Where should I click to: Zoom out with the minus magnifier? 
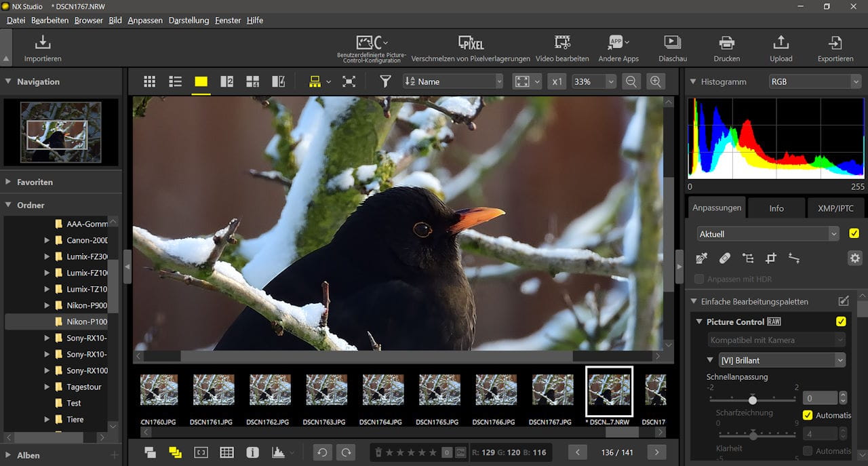[x=631, y=81]
